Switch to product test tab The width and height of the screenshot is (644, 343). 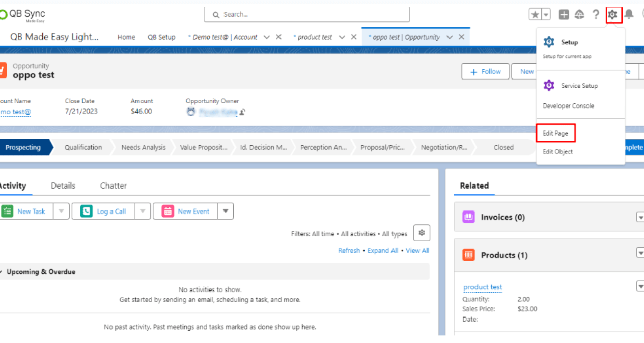coord(313,37)
